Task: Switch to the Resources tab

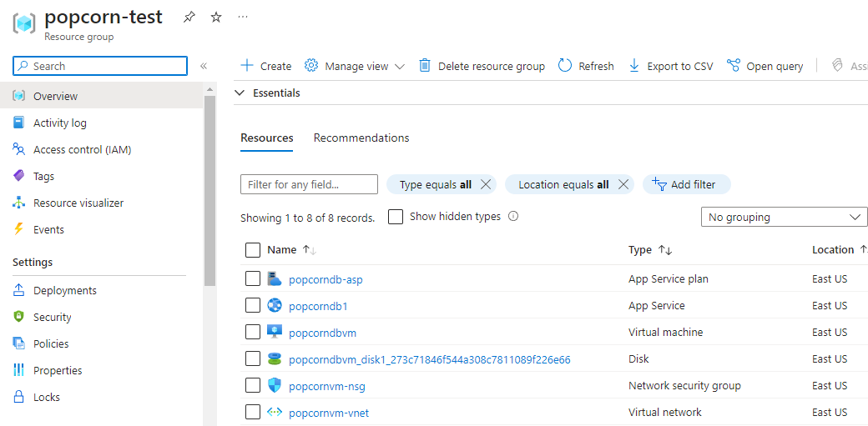Action: pyautogui.click(x=267, y=138)
